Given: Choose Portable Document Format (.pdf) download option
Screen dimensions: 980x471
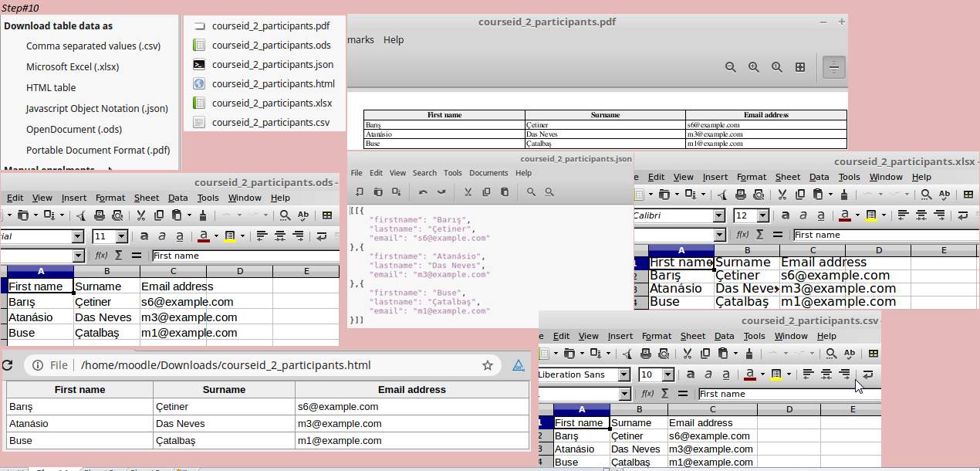Looking at the screenshot, I should [x=98, y=151].
